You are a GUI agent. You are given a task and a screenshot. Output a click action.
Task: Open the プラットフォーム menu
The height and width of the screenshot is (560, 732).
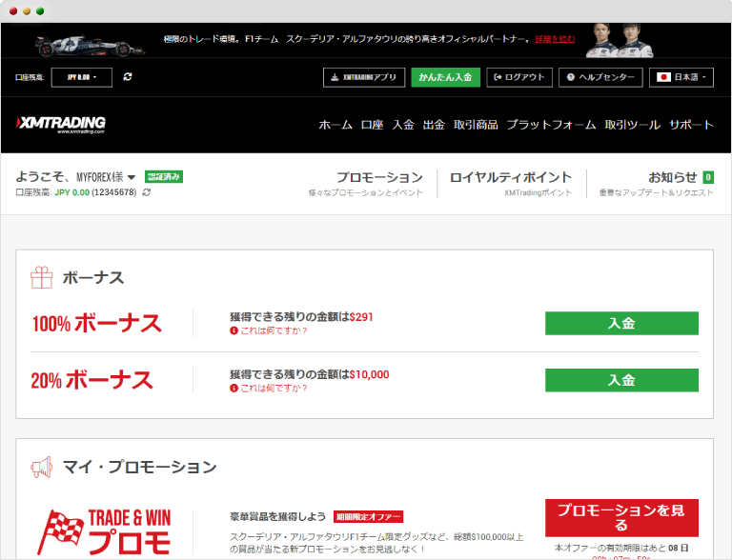(x=551, y=125)
